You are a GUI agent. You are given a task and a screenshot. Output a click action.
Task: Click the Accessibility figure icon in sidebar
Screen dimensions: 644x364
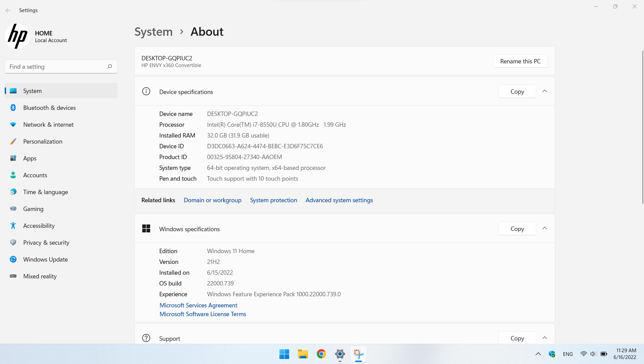(13, 225)
